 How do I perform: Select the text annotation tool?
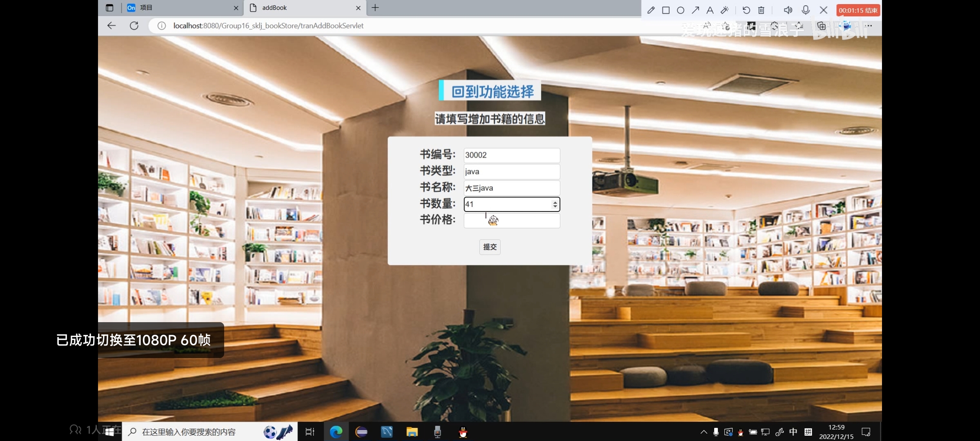(710, 10)
